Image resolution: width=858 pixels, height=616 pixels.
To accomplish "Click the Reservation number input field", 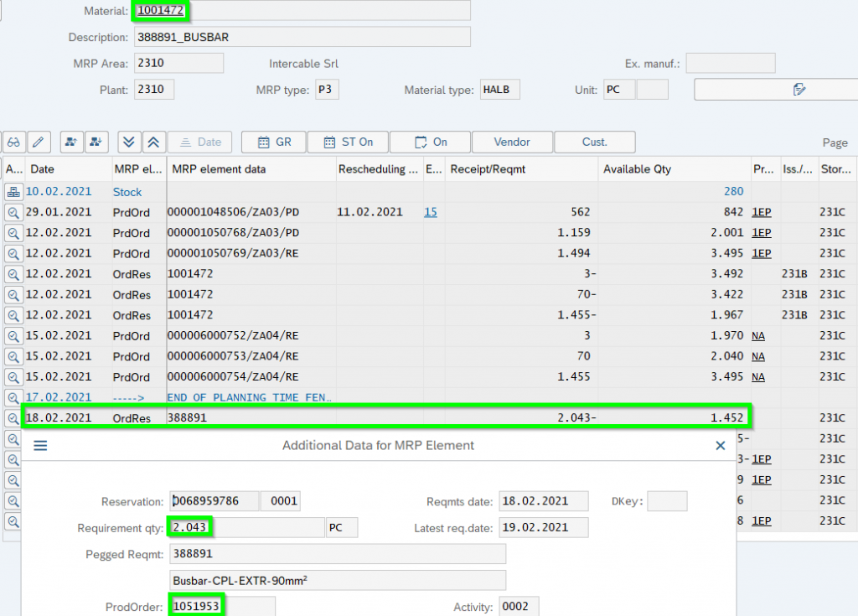I will click(x=214, y=502).
